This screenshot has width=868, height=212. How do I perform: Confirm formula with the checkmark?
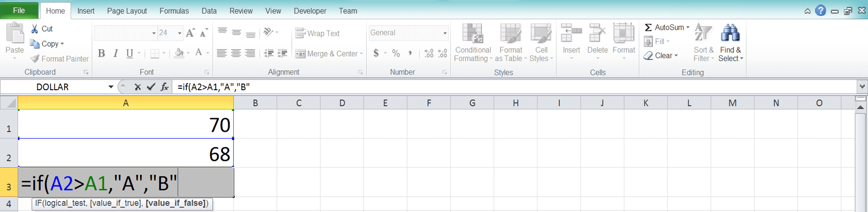click(x=151, y=87)
